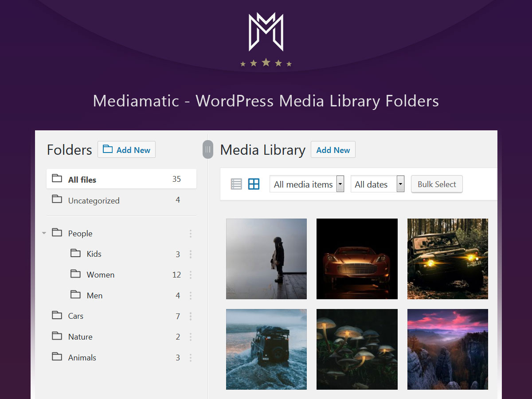The height and width of the screenshot is (399, 532).
Task: Select the People folder
Action: pos(121,234)
